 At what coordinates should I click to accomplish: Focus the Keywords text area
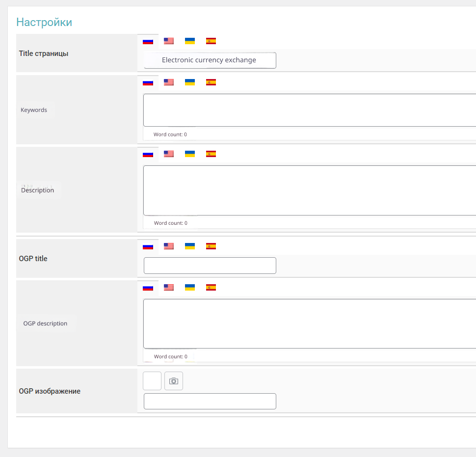tap(309, 110)
